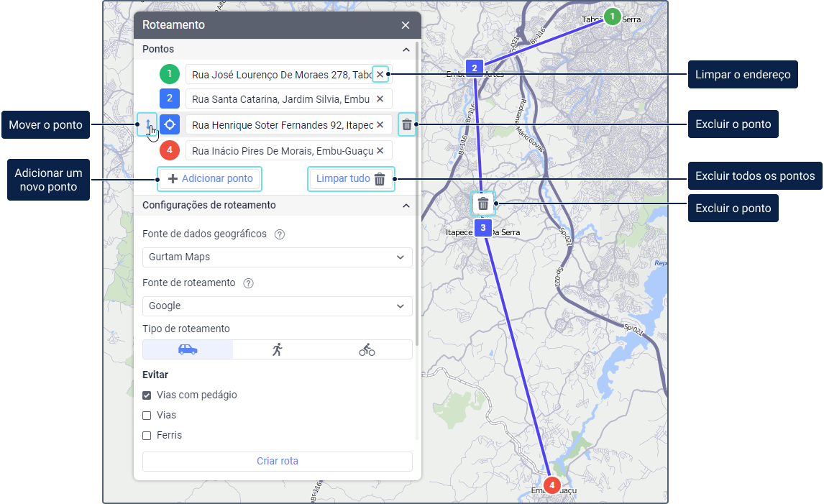824x504 pixels.
Task: Open the Google routing source dropdown
Action: click(x=277, y=306)
